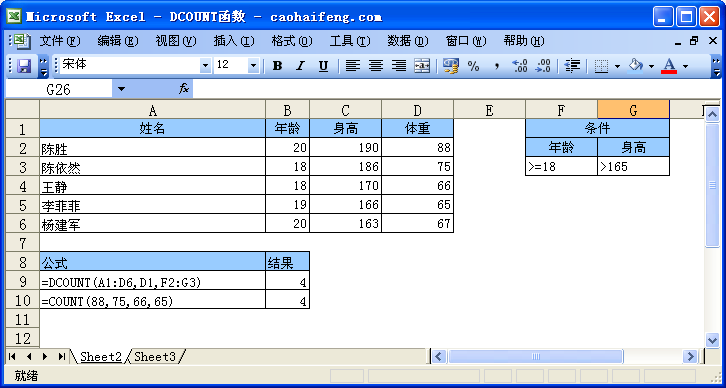The image size is (726, 388).
Task: Select criteria cell >165
Action: (633, 166)
